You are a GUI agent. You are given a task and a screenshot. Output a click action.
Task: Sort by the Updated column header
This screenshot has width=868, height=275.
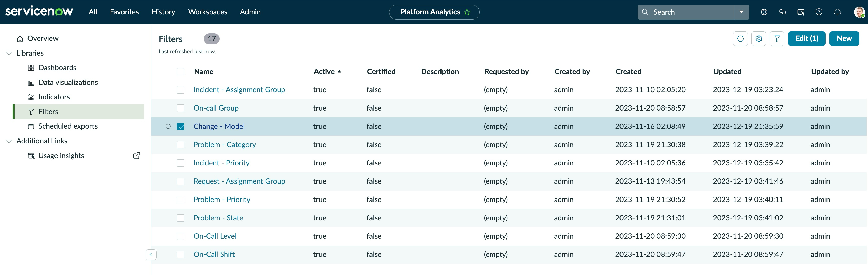[727, 72]
